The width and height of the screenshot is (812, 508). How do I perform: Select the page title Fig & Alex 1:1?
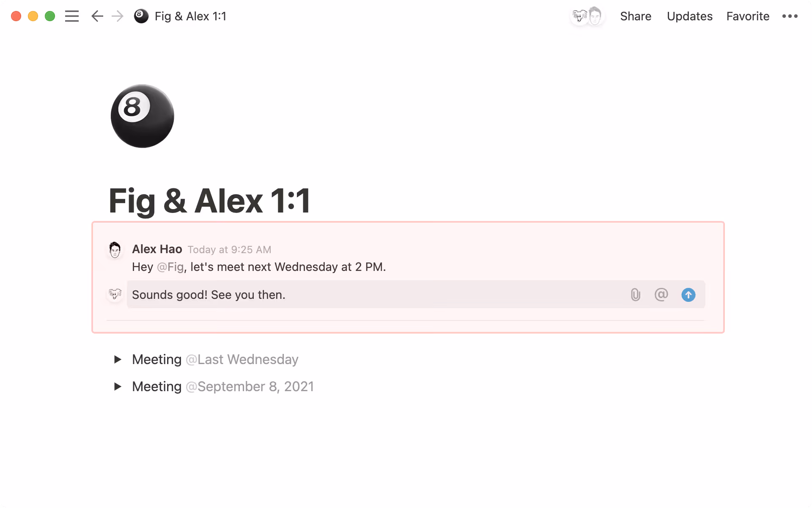pyautogui.click(x=209, y=200)
